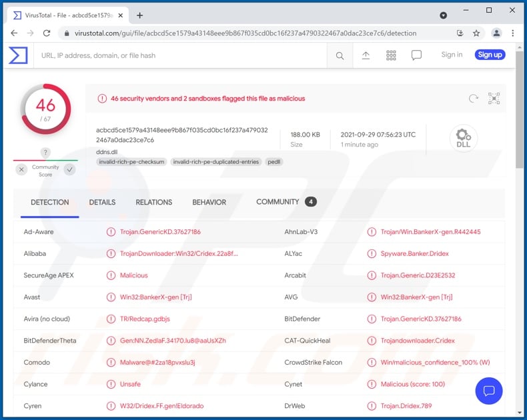Viewport: 527px width, 420px height.
Task: Bookmark this page with the star icon
Action: (476, 33)
